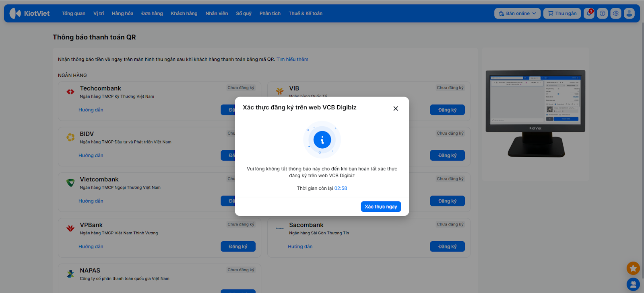
Task: Click Techcombank's Chưa đăng ký status label
Action: click(x=241, y=88)
